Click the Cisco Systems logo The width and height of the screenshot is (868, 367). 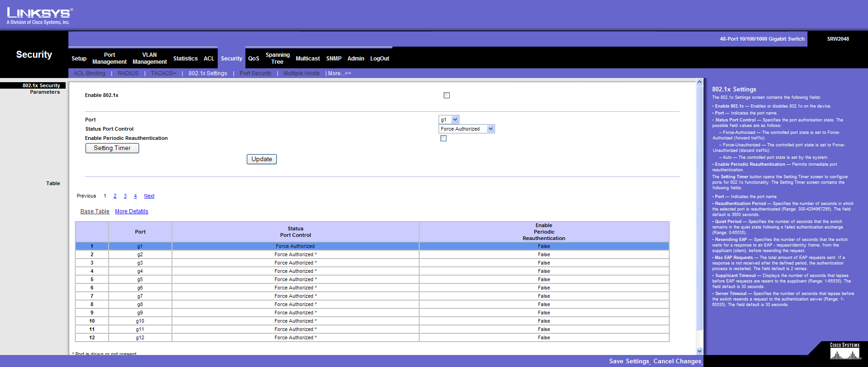[844, 352]
